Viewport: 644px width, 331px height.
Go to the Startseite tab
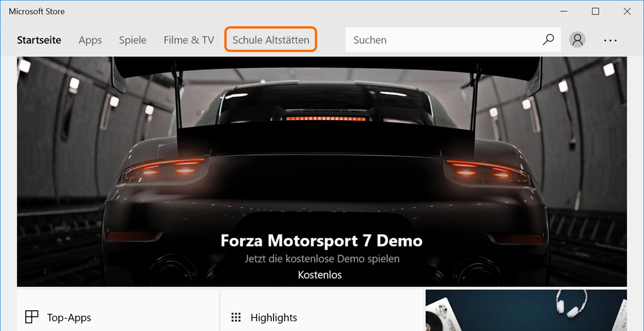coord(39,40)
